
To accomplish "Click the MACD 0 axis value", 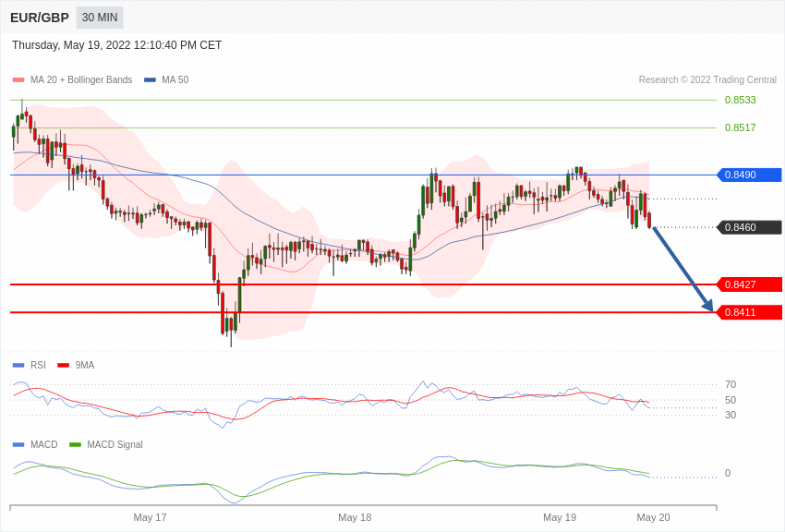I will coord(728,474).
